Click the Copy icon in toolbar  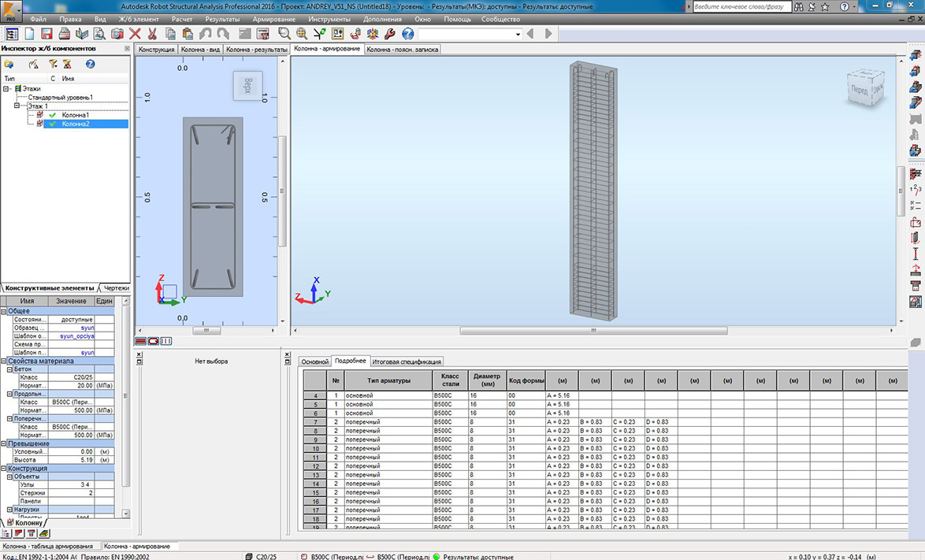[170, 34]
